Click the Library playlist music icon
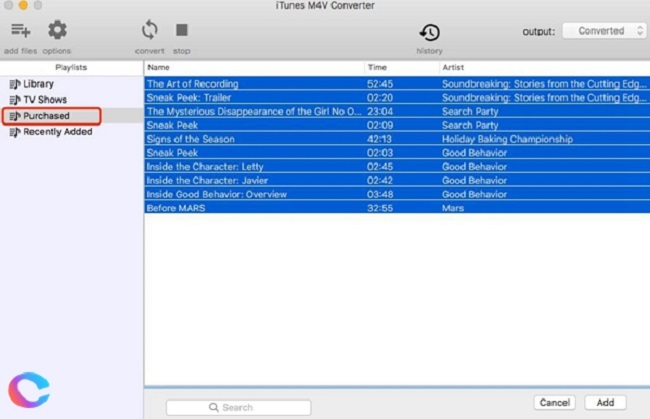 point(15,84)
